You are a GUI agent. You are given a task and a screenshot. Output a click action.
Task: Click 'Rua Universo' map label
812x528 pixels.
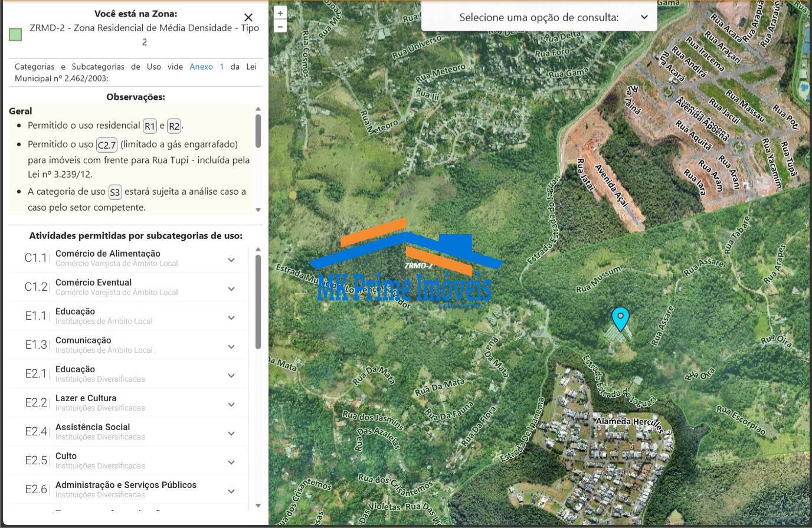pos(417,47)
